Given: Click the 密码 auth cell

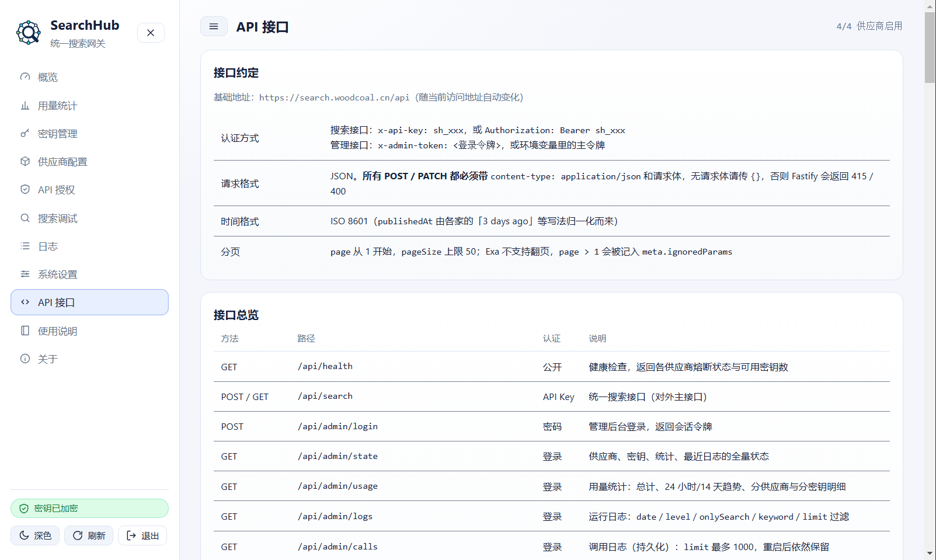Looking at the screenshot, I should pos(552,426).
